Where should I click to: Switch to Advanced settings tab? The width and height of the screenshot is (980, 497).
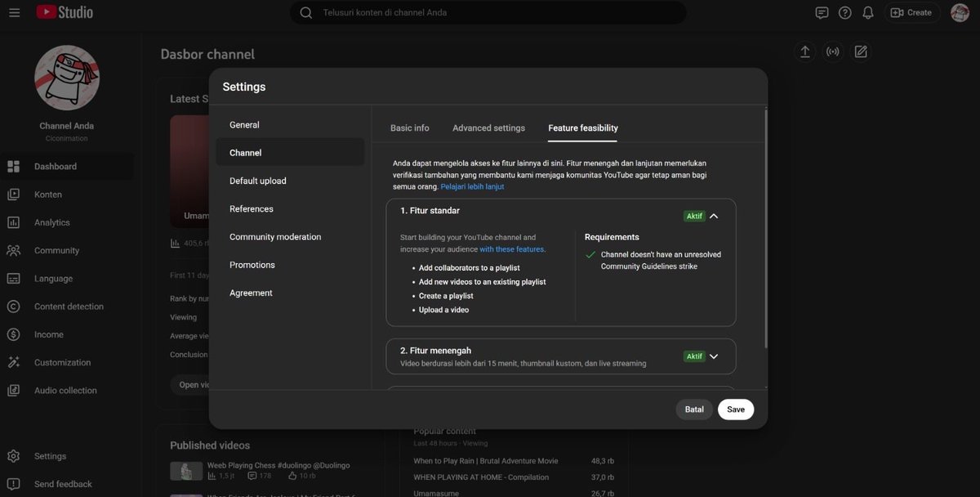pyautogui.click(x=489, y=128)
